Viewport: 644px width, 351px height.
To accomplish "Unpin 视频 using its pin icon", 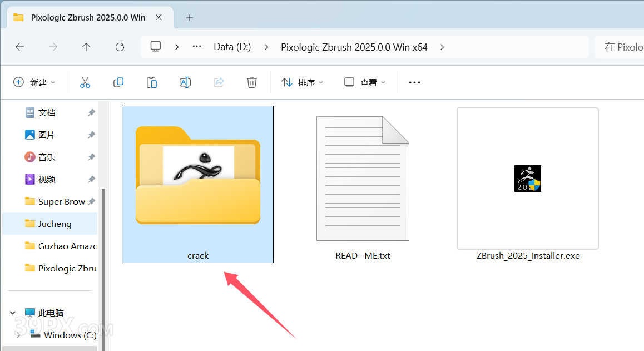I will [x=92, y=179].
